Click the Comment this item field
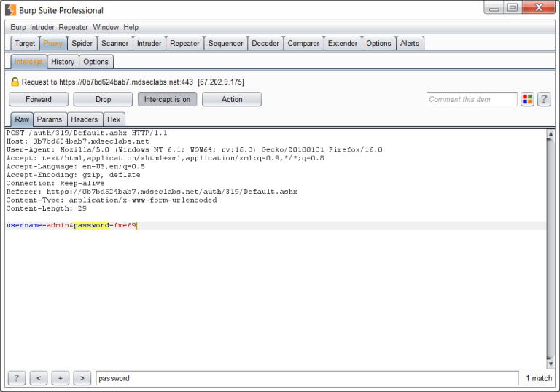Image resolution: width=560 pixels, height=392 pixels. (471, 100)
